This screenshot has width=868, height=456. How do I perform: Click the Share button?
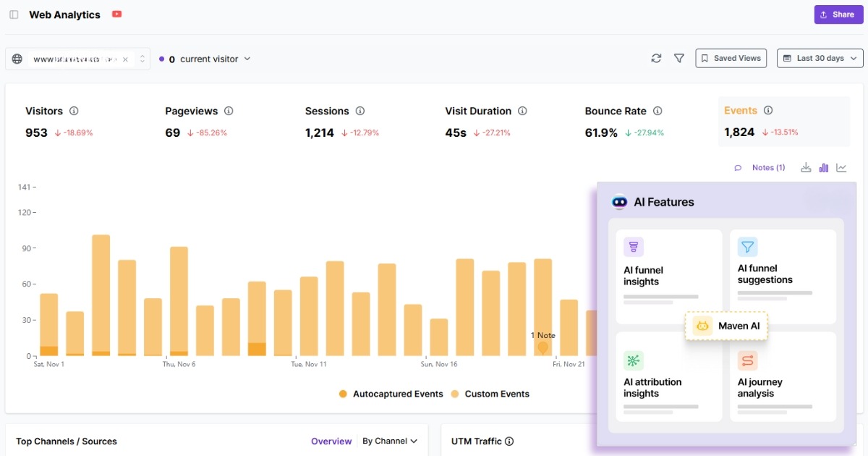pos(838,14)
